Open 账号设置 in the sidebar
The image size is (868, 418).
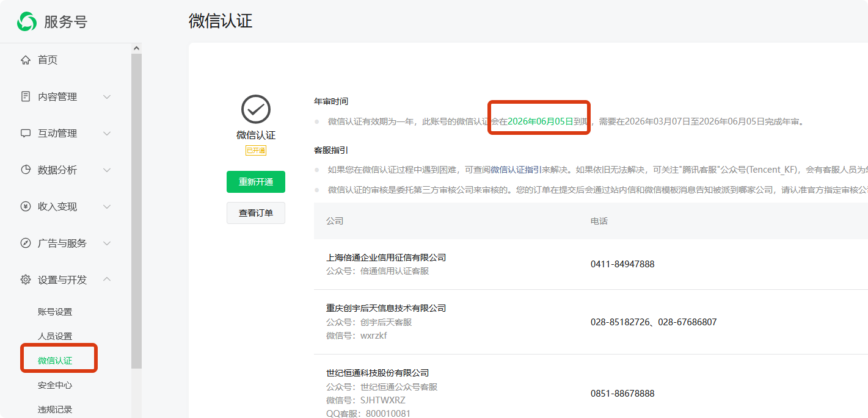(55, 312)
